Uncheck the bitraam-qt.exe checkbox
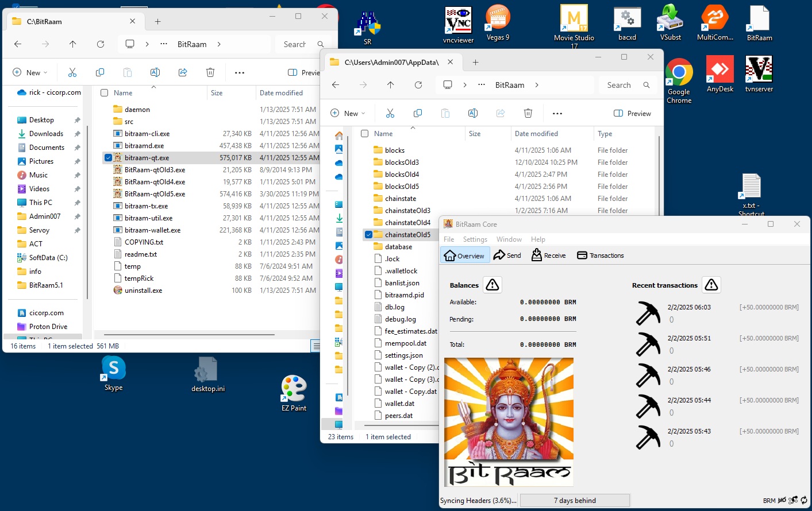 pos(108,157)
